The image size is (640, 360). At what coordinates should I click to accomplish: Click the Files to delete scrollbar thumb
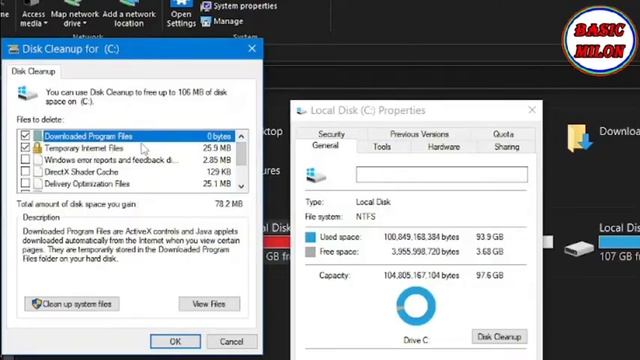(x=241, y=153)
